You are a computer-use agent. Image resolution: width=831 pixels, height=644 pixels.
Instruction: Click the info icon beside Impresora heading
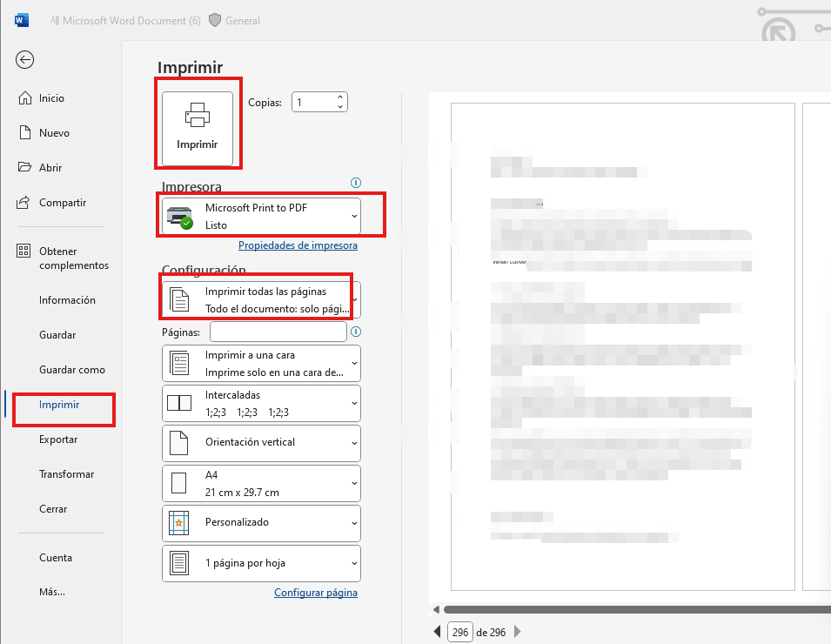pos(356,183)
